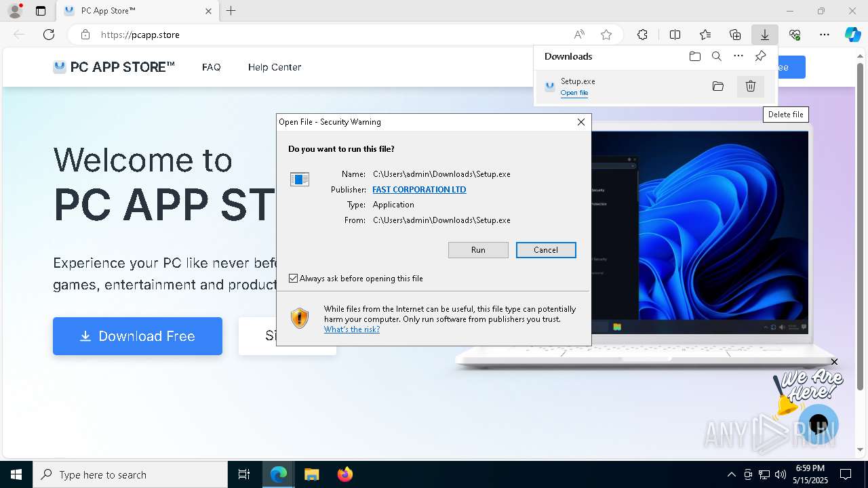Uncheck Always ask before opening this file
Viewport: 868px width, 488px height.
[293, 279]
